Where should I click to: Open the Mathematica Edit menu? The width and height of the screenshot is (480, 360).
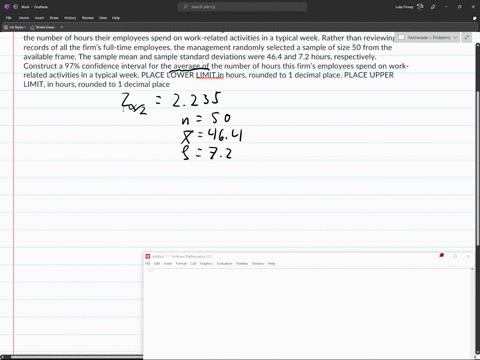pos(157,264)
